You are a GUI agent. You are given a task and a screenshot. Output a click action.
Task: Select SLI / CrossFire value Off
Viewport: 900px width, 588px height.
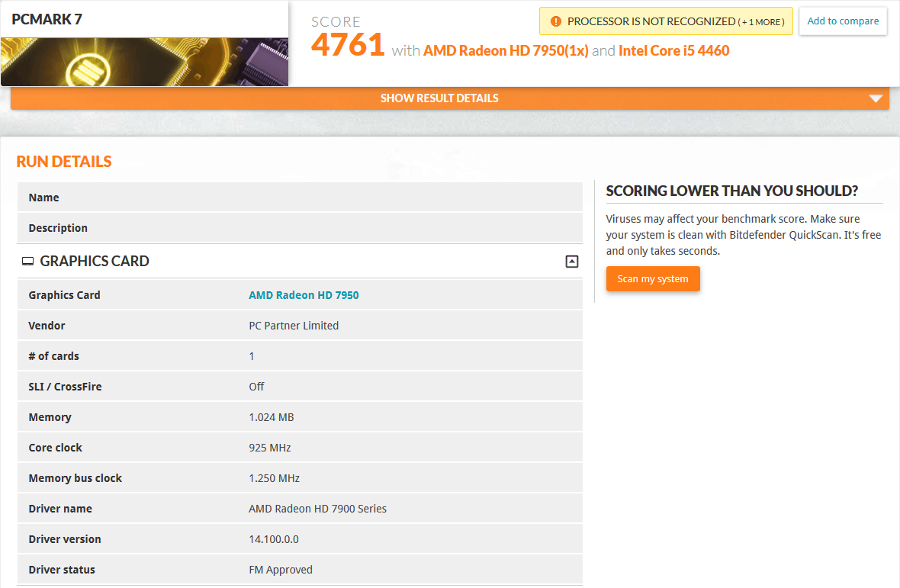(x=256, y=387)
